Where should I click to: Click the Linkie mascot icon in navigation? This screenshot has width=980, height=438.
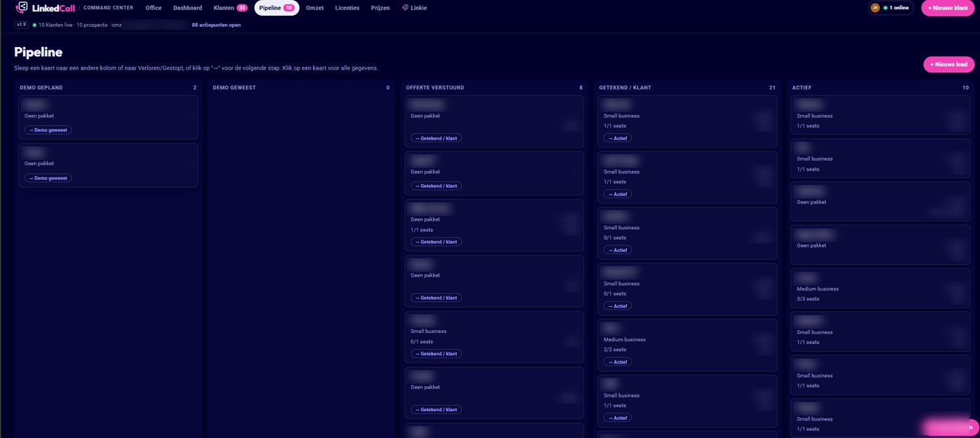[x=405, y=8]
